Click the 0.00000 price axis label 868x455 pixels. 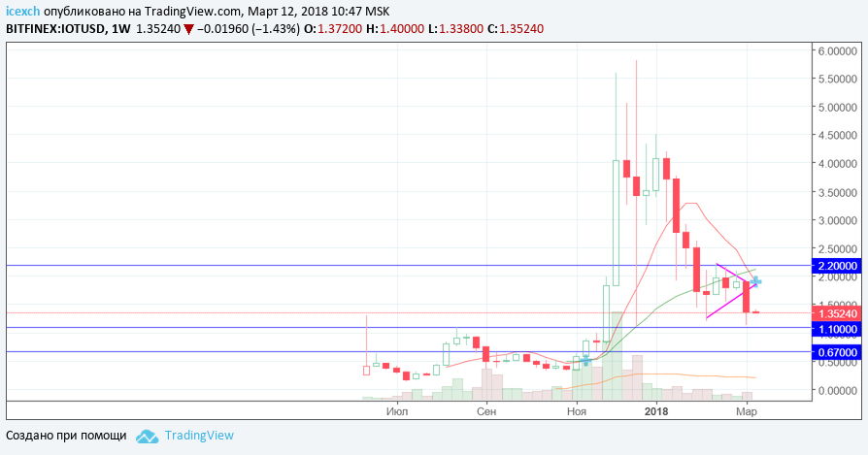click(838, 390)
